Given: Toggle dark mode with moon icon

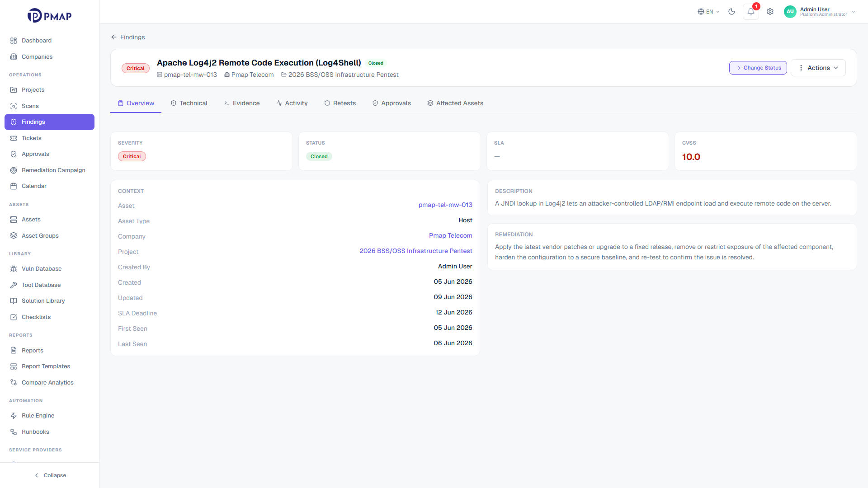Looking at the screenshot, I should 732,12.
